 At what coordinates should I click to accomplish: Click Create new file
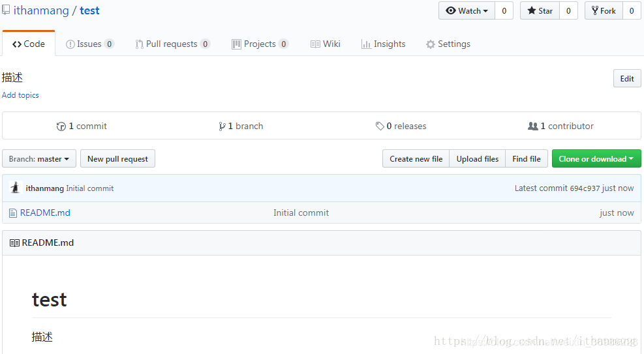click(x=416, y=159)
